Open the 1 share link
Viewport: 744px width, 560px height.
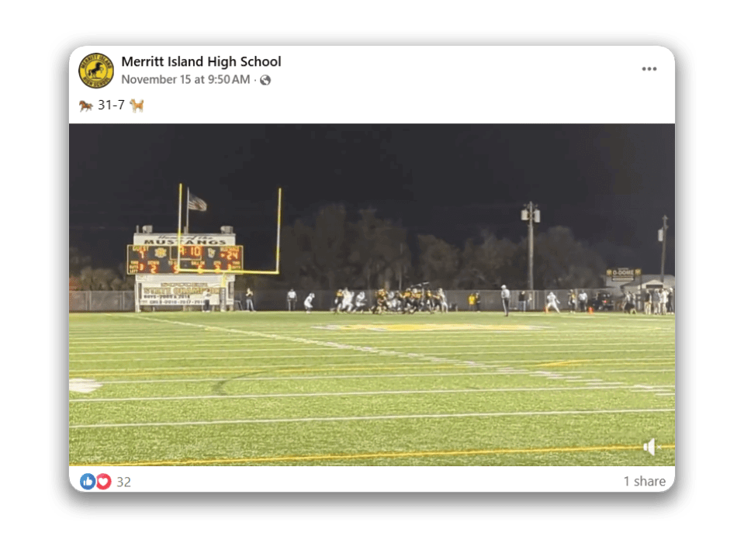click(x=645, y=481)
